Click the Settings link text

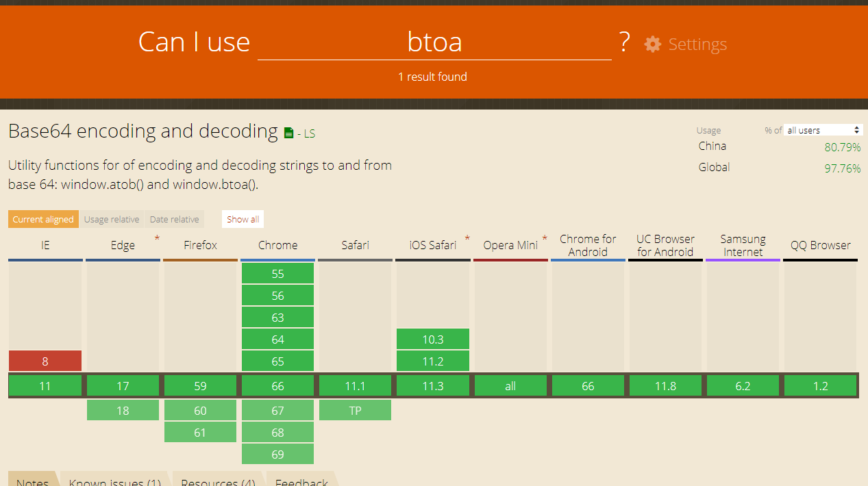pyautogui.click(x=697, y=44)
